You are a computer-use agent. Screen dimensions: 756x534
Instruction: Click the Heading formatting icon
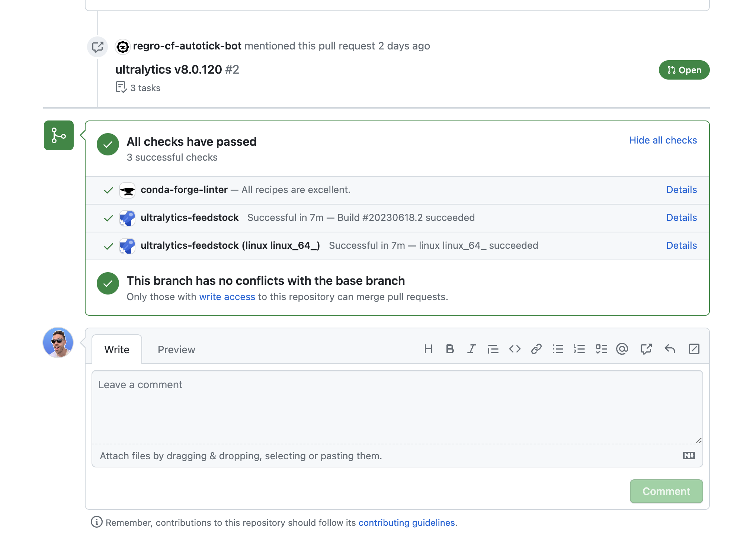click(x=429, y=349)
